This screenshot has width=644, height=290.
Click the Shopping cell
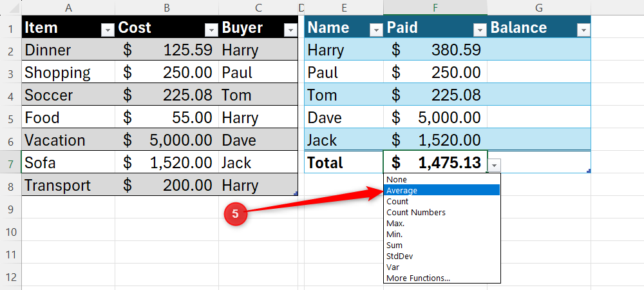pyautogui.click(x=68, y=72)
